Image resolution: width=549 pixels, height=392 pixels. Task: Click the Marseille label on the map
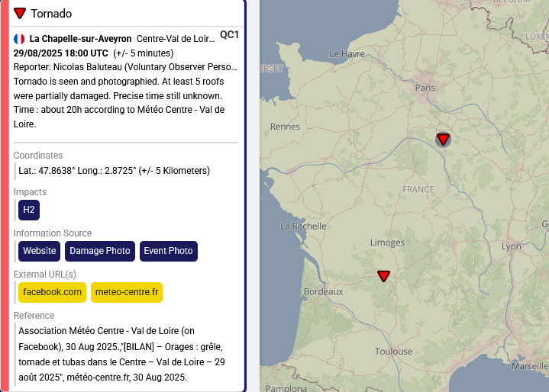(x=530, y=366)
